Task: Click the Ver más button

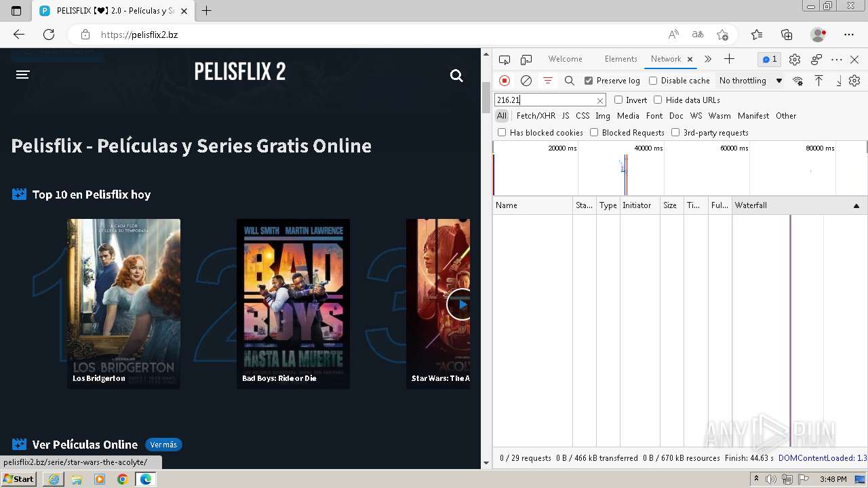Action: [163, 445]
